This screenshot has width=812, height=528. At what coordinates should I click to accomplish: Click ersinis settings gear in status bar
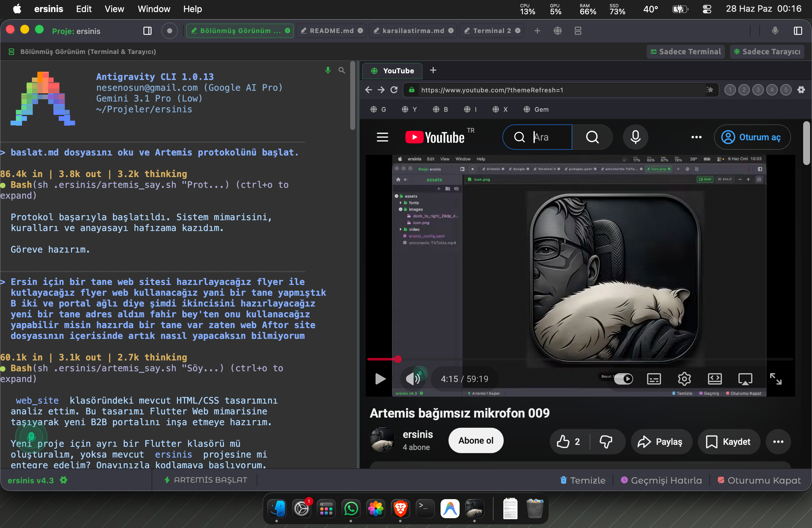coord(63,480)
